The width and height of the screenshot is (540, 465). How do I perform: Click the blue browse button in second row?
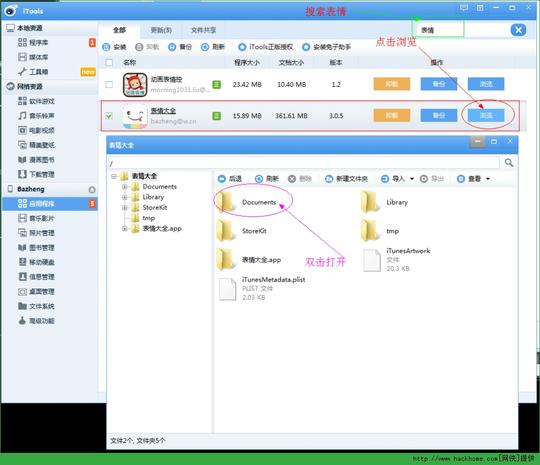coord(486,115)
